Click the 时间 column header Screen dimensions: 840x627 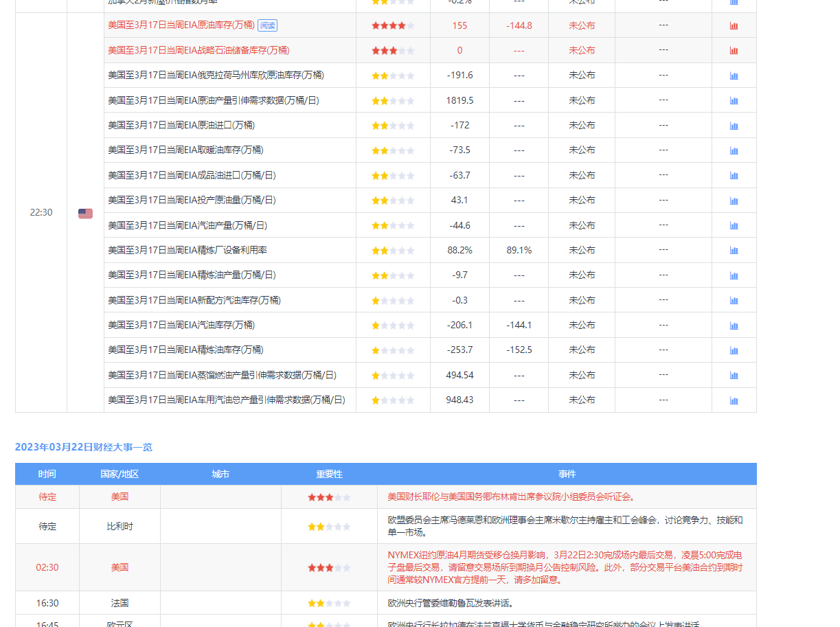[47, 474]
